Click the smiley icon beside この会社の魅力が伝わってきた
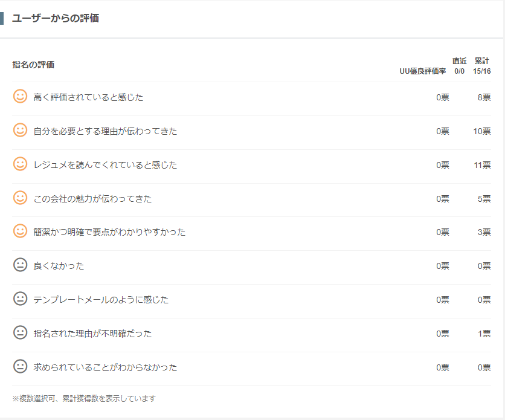505x420 pixels. tap(20, 198)
